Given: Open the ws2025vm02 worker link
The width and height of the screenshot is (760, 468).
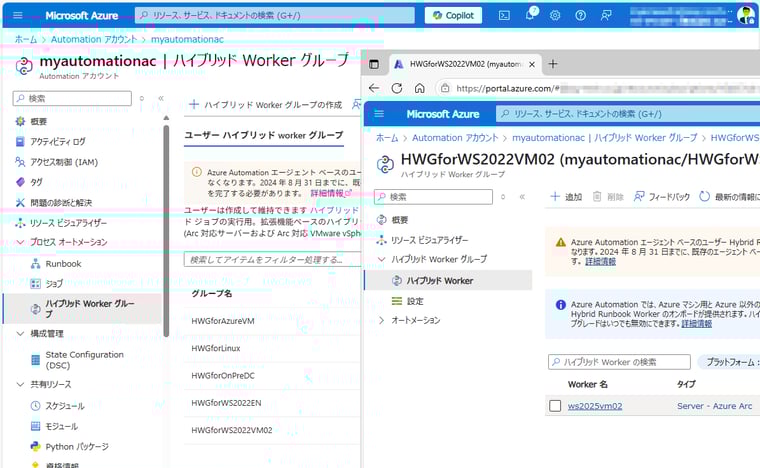Looking at the screenshot, I should point(595,406).
